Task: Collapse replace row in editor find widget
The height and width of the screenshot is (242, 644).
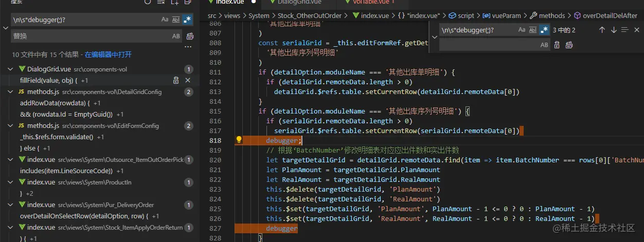Action: (x=435, y=38)
